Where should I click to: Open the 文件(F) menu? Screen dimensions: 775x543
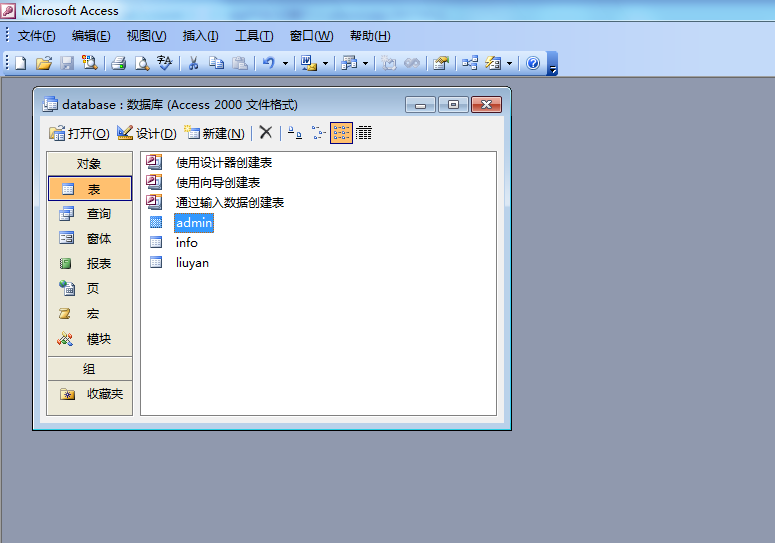(37, 36)
